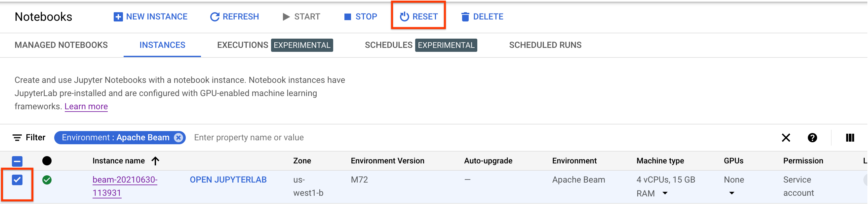Remove the Apache Beam environment filter chip
868x205 pixels.
click(179, 137)
